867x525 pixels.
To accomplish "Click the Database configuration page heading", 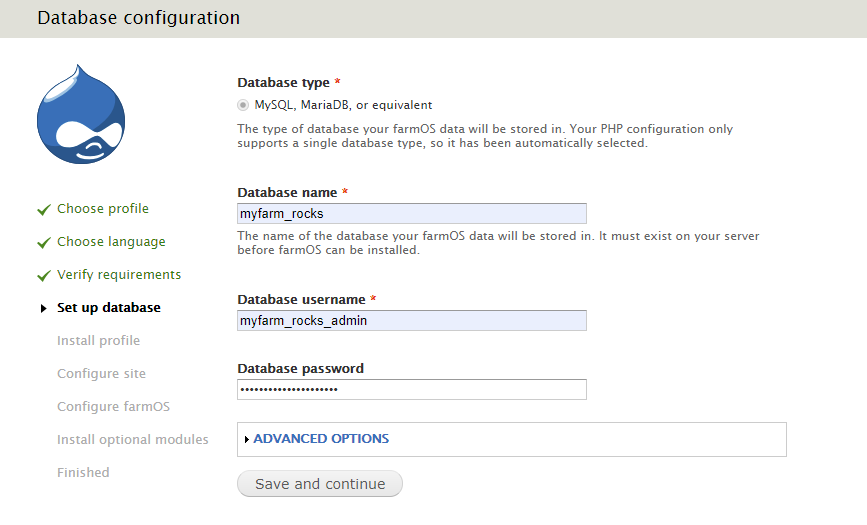I will pos(139,18).
